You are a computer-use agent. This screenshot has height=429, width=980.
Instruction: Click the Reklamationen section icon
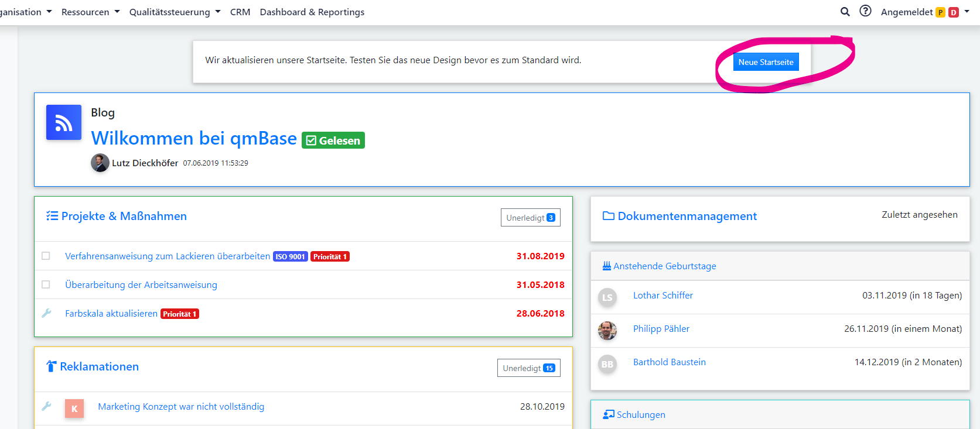[52, 366]
